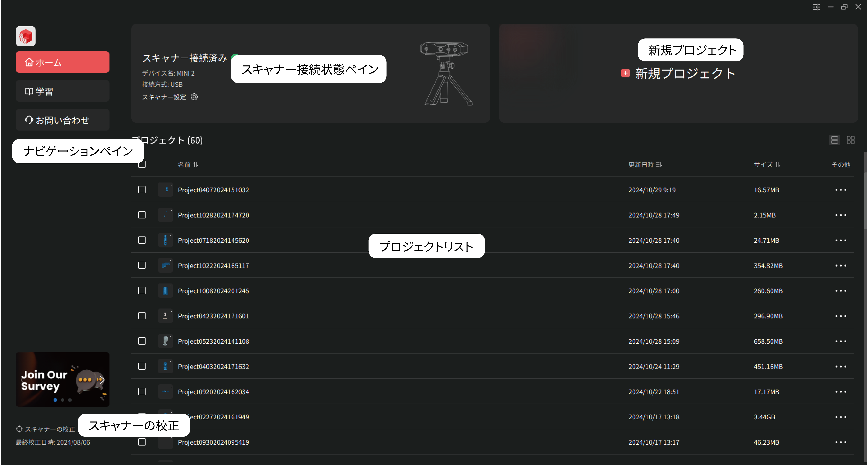The image size is (868, 467).
Task: Check the box for Project04232024171601
Action: (x=142, y=316)
